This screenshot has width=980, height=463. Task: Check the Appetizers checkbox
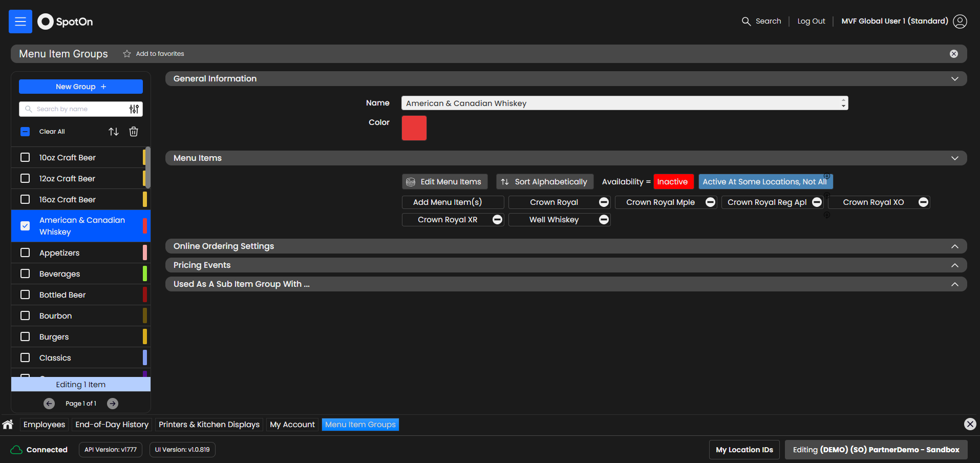[25, 252]
